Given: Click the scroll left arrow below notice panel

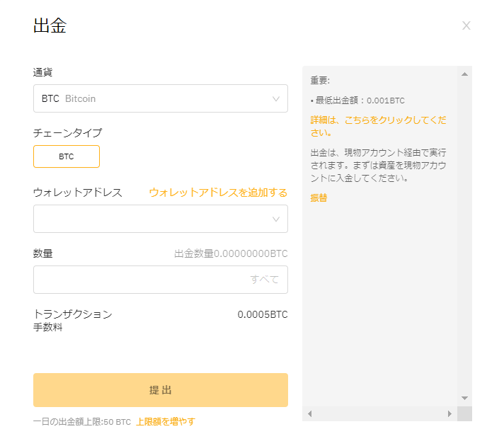Looking at the screenshot, I should tap(310, 414).
